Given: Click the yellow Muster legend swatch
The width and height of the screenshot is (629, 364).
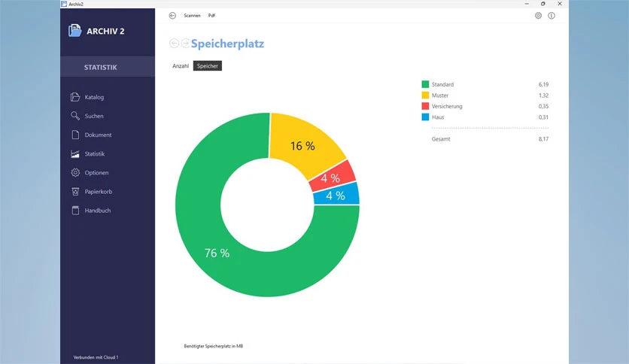Looking at the screenshot, I should [x=425, y=95].
